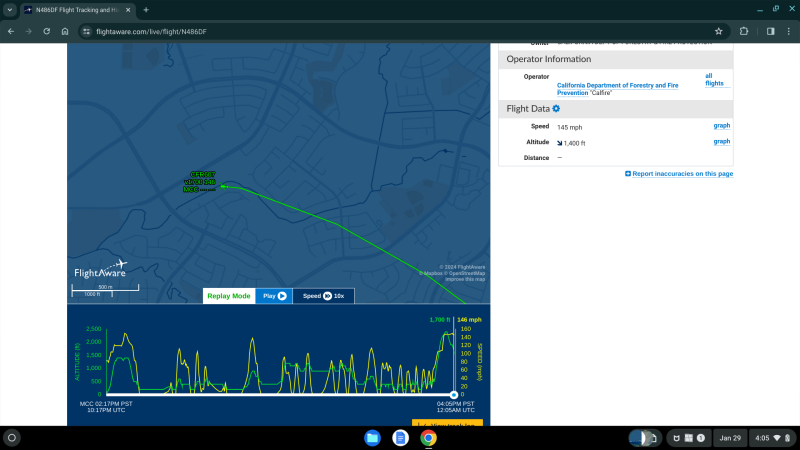
Task: Click the Flight Data settings gear icon
Action: coord(556,108)
